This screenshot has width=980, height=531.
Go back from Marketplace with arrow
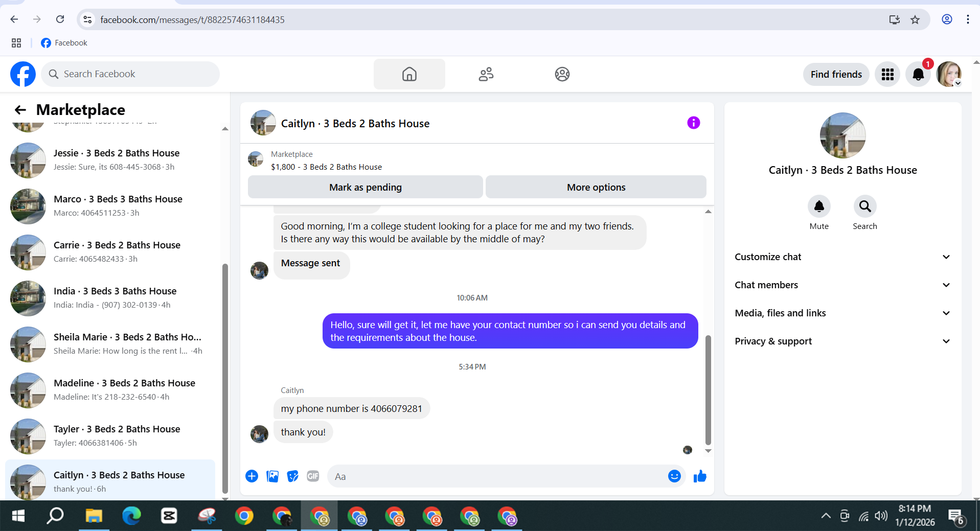(x=20, y=110)
